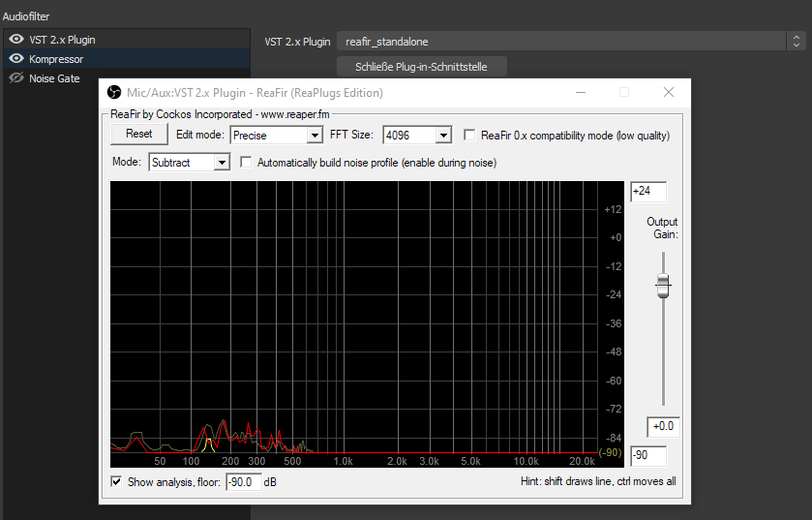Click the Schließe Plug-in-Schnittstelle button

pos(421,67)
